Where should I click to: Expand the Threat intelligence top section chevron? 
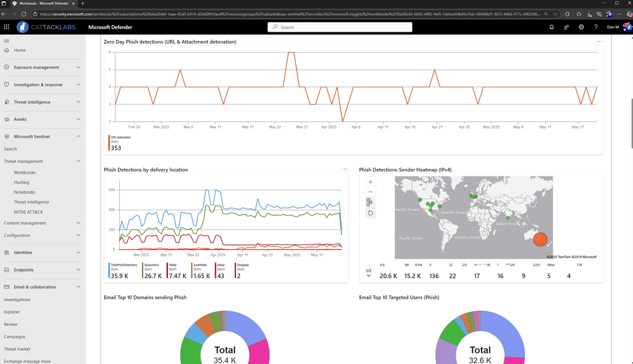tap(79, 102)
